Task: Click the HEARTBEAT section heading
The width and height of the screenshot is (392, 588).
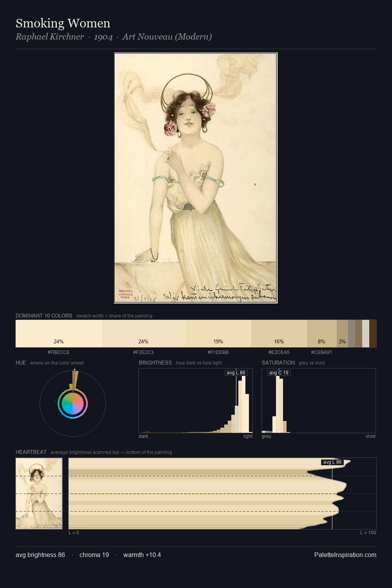Action: click(31, 452)
